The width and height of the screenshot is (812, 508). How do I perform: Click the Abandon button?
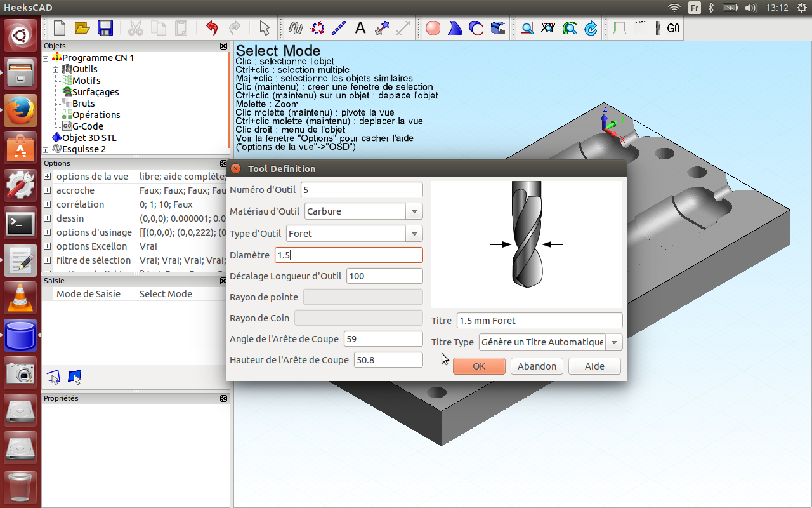point(537,366)
